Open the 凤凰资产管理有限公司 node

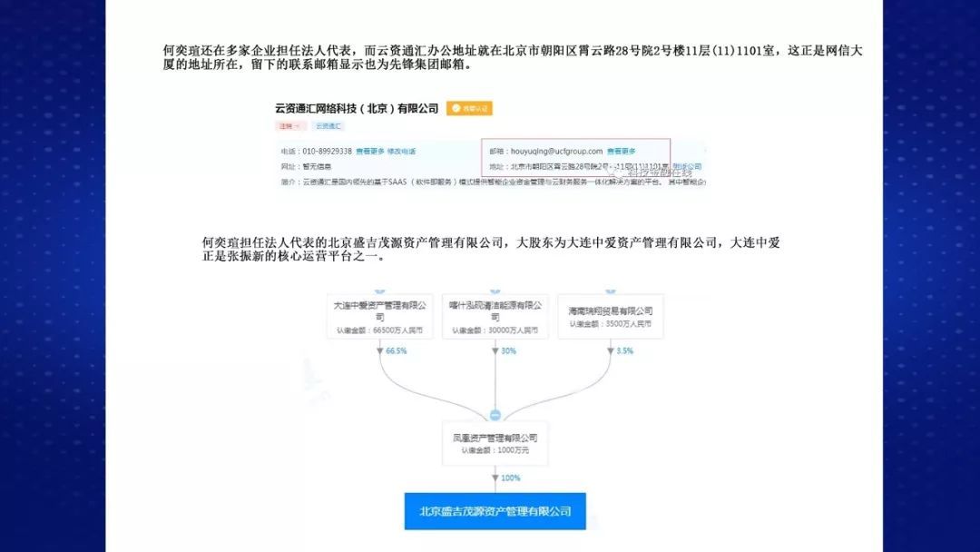[495, 443]
